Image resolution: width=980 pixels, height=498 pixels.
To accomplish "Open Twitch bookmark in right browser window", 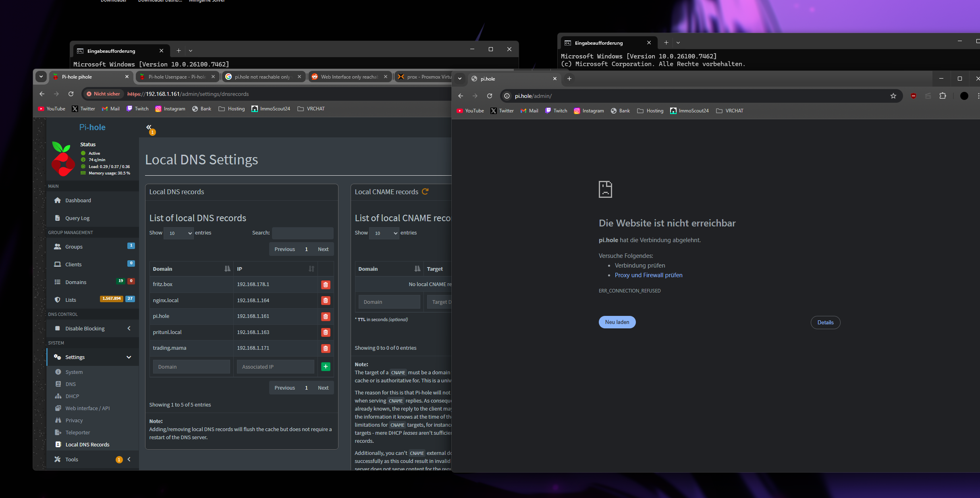I will coord(556,111).
